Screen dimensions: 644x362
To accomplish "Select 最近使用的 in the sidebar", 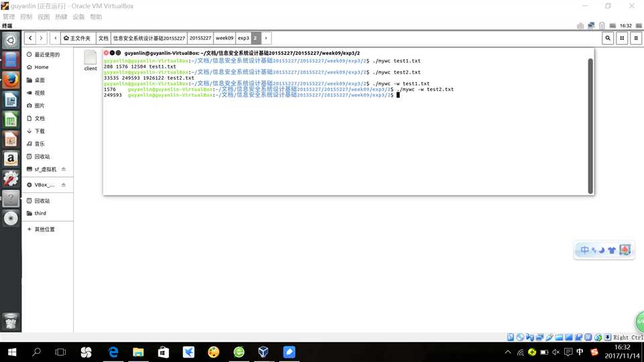I will tap(47, 54).
